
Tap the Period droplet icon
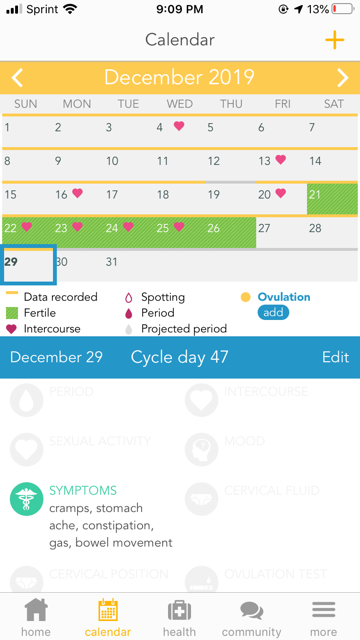pyautogui.click(x=27, y=400)
